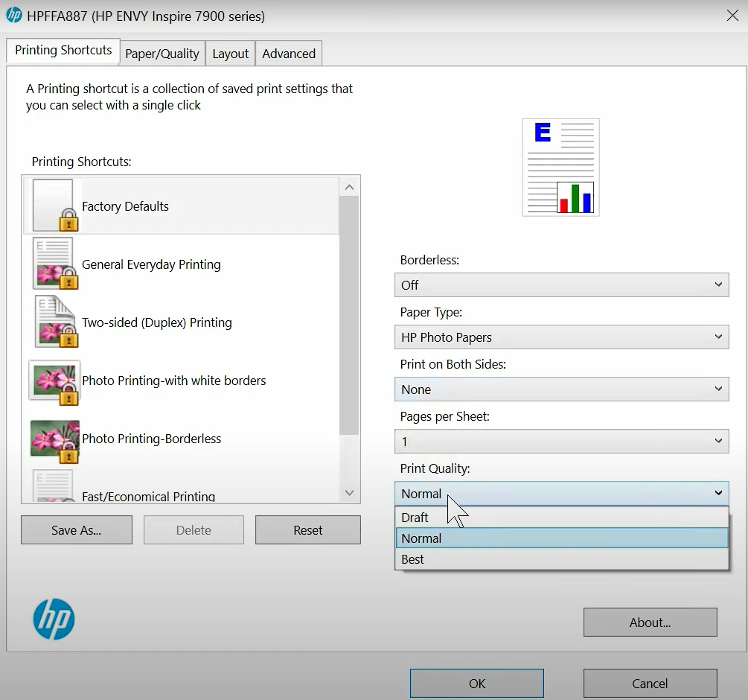This screenshot has height=700, width=748.
Task: Click the shortcuts list scroll up arrow
Action: tap(349, 188)
